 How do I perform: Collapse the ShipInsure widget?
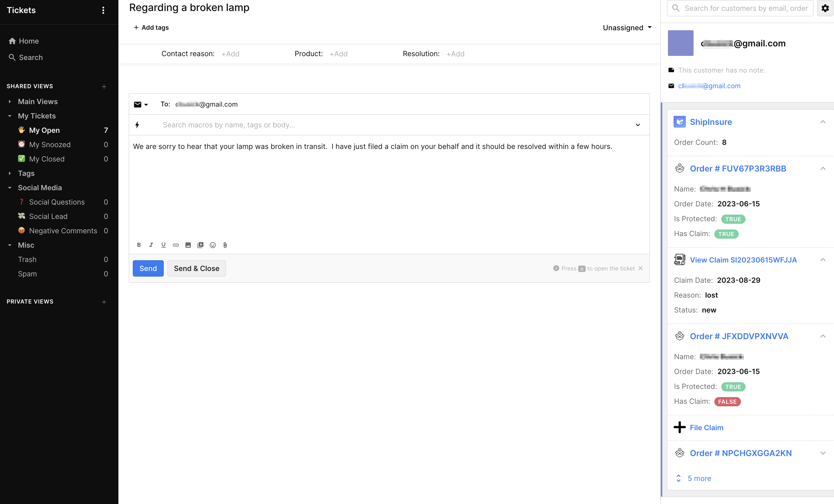(x=822, y=122)
